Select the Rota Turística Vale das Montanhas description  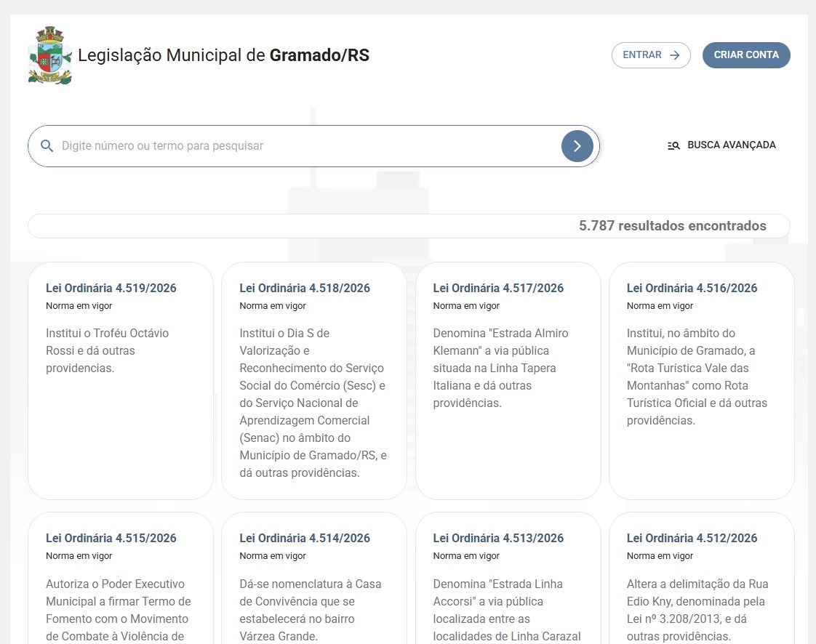point(697,377)
